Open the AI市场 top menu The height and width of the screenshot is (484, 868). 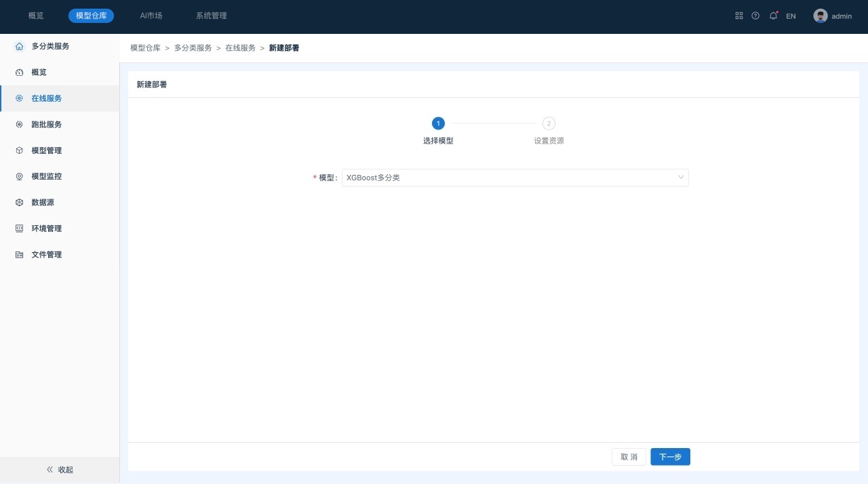point(151,16)
